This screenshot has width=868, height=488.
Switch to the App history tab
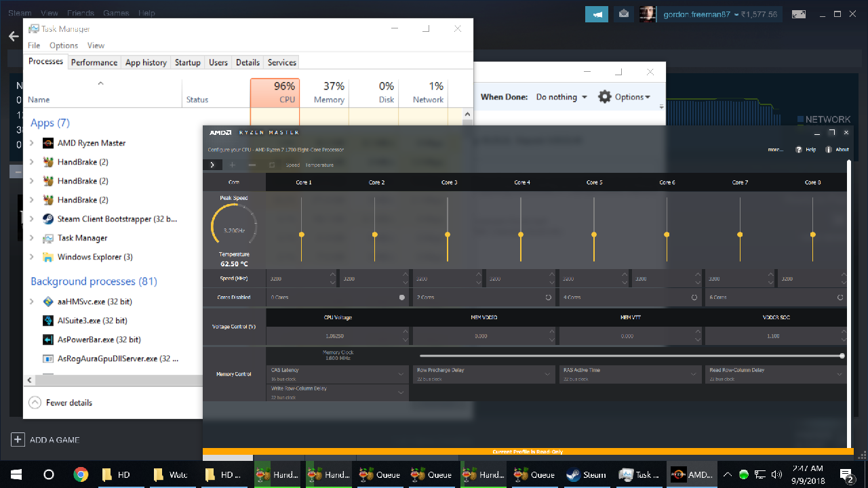pyautogui.click(x=146, y=62)
